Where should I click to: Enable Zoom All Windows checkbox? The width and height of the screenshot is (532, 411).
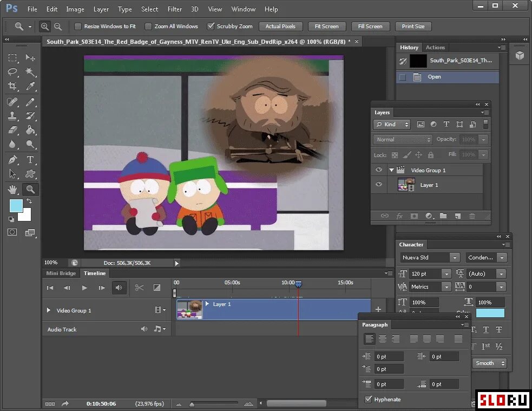tap(148, 27)
